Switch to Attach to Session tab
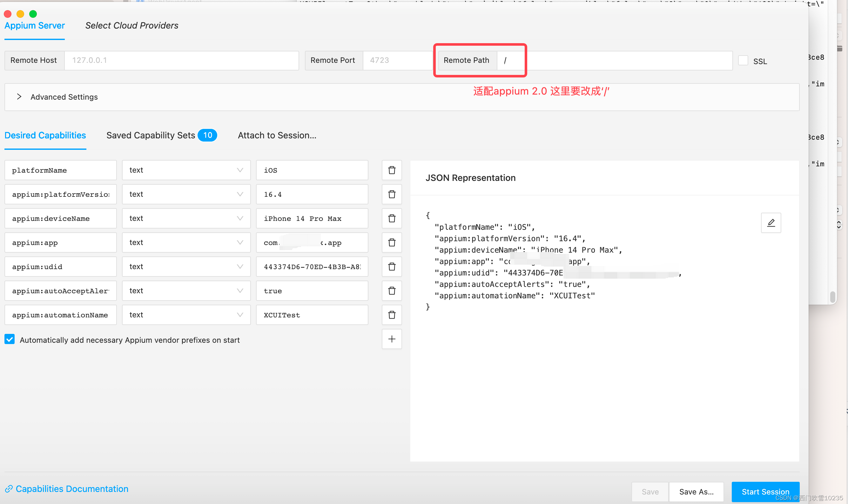 click(277, 135)
